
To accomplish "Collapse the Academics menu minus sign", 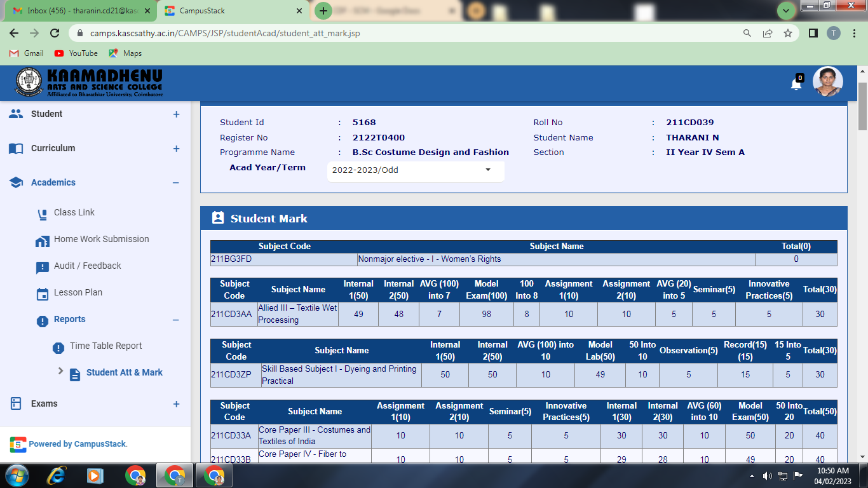I will pyautogui.click(x=176, y=183).
